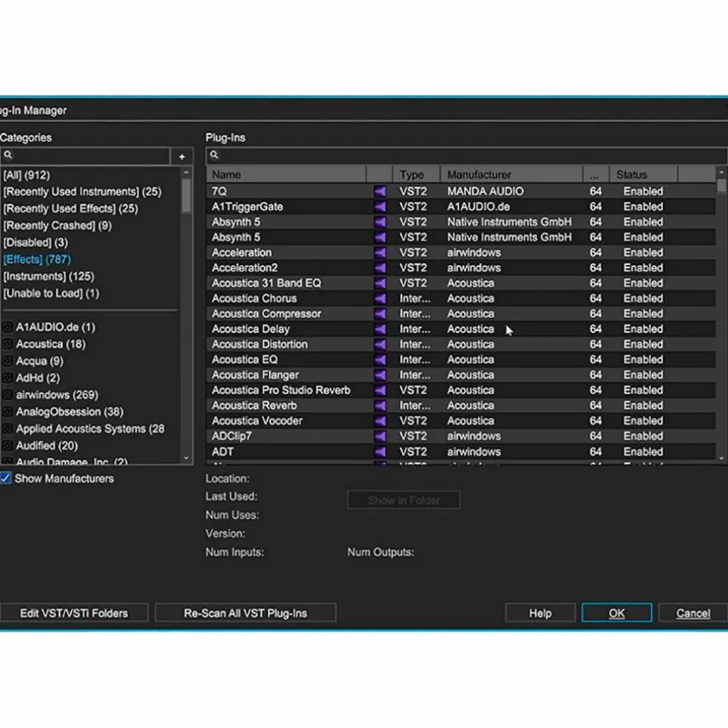Click the icon for ADClip7
This screenshot has height=728, width=728.
click(380, 437)
